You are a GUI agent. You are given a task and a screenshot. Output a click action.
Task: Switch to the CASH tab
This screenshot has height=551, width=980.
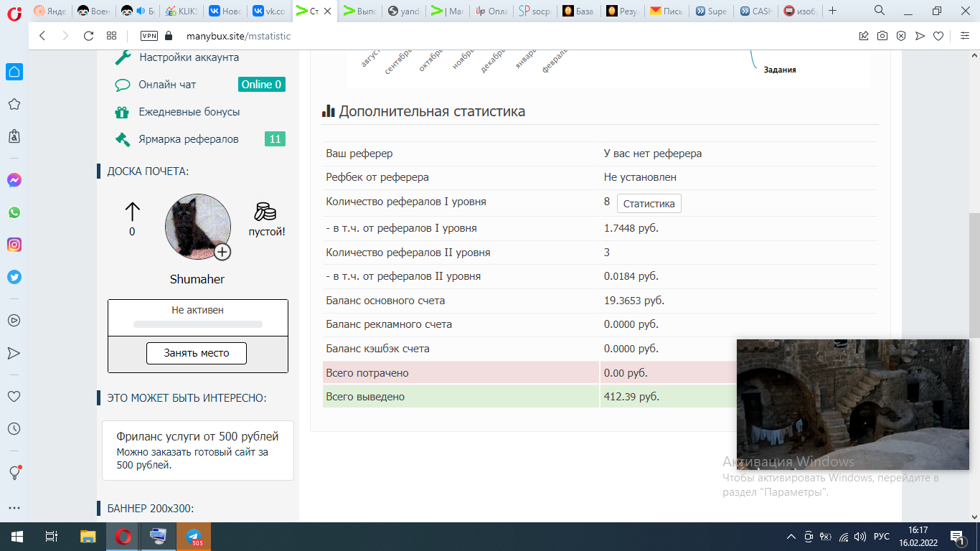pos(754,11)
